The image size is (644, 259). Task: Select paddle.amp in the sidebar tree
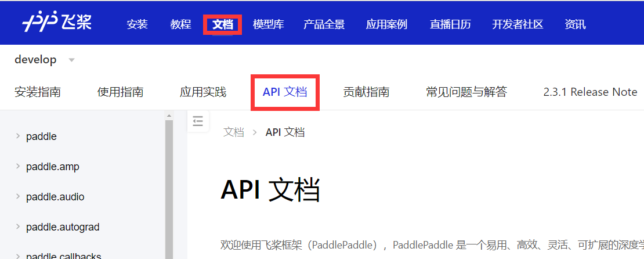53,167
